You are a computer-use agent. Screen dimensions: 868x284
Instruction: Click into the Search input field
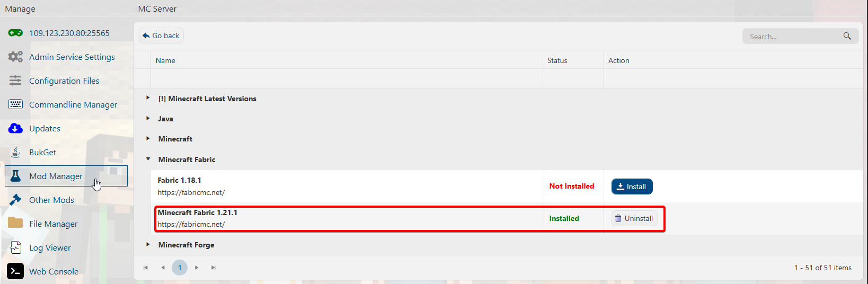pos(792,37)
